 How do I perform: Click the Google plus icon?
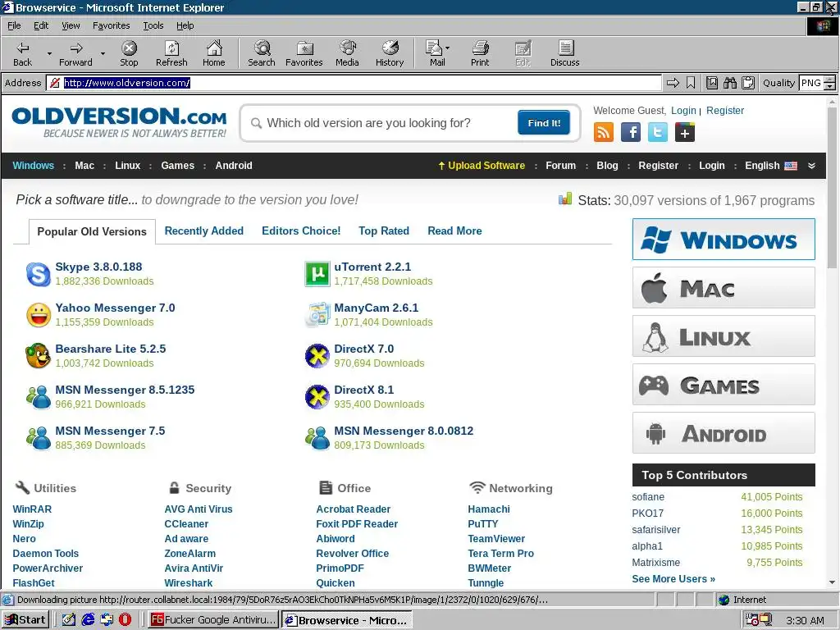685,132
